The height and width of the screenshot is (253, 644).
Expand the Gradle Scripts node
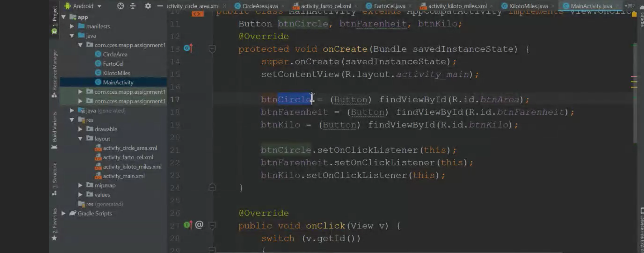[64, 214]
